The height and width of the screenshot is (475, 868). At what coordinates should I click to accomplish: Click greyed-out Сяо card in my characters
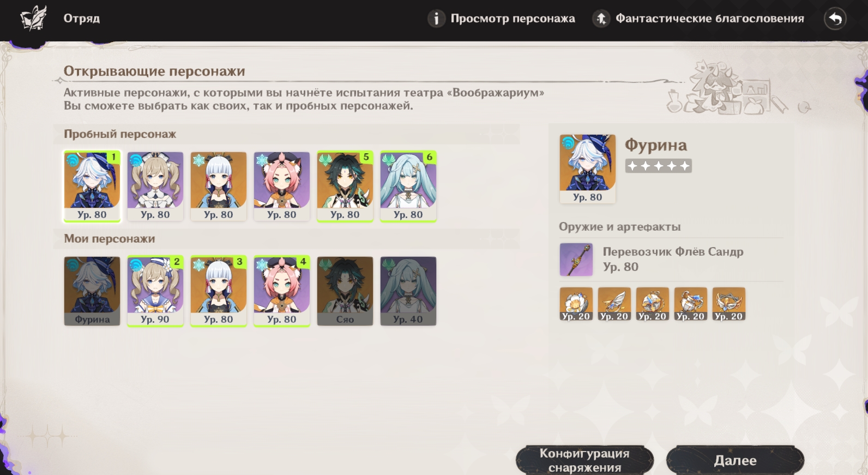(345, 291)
